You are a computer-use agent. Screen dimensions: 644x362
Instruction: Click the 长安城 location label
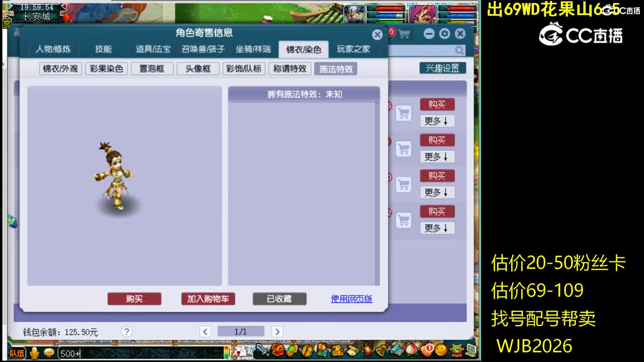click(37, 17)
